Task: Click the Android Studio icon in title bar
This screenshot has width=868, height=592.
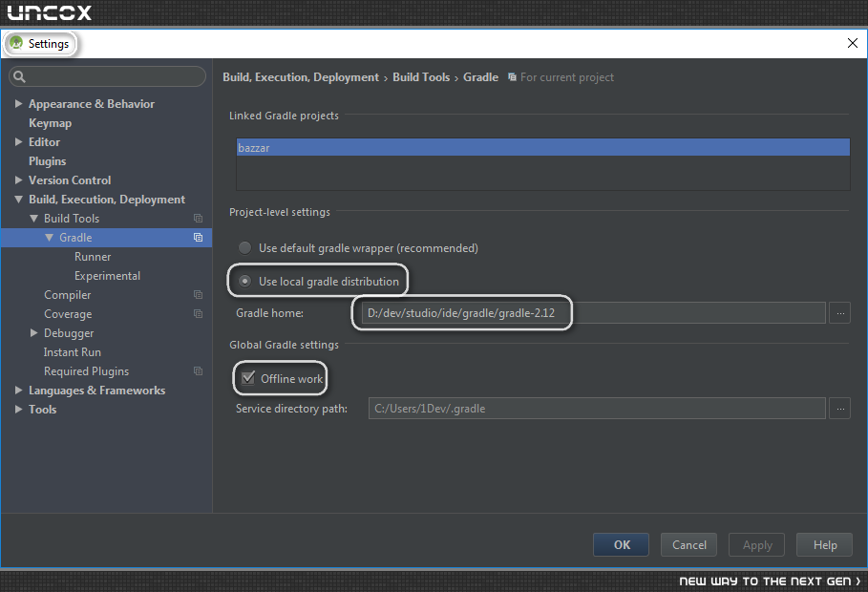Action: 16,43
